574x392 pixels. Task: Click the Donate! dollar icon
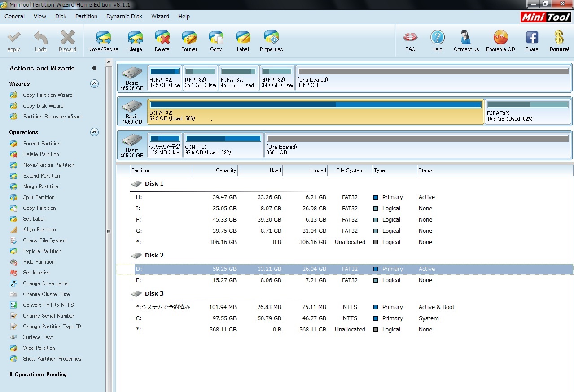click(x=559, y=41)
